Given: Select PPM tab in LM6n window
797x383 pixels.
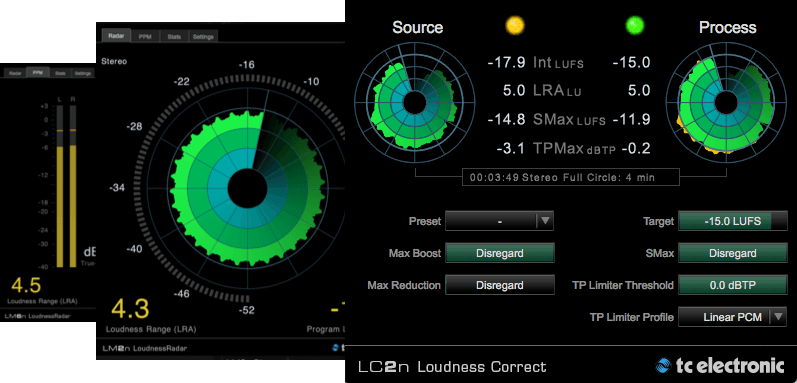Looking at the screenshot, I should (38, 73).
